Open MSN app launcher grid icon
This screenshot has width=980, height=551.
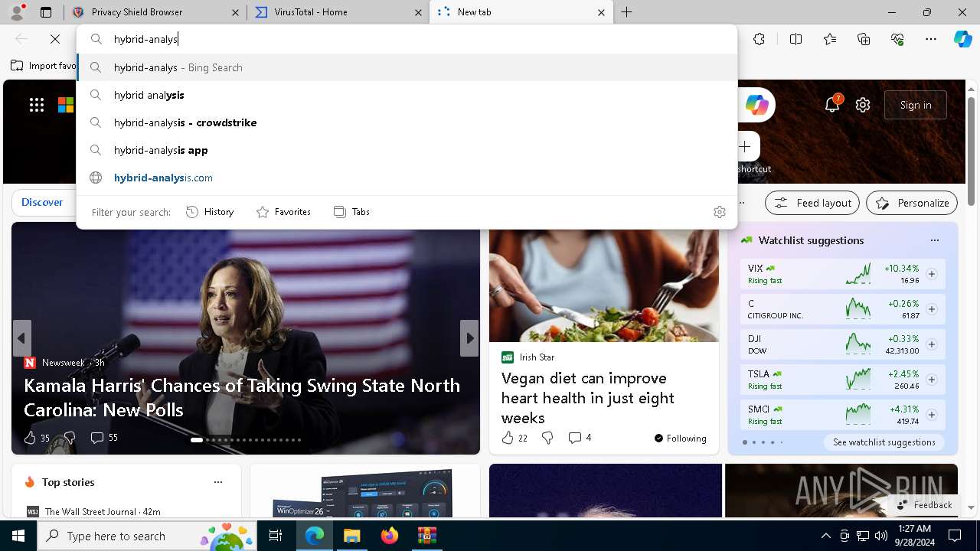[37, 105]
